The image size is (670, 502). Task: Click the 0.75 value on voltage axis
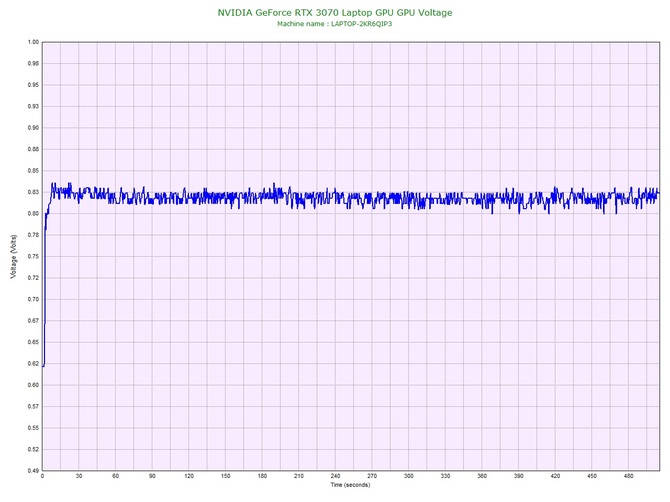tap(33, 257)
